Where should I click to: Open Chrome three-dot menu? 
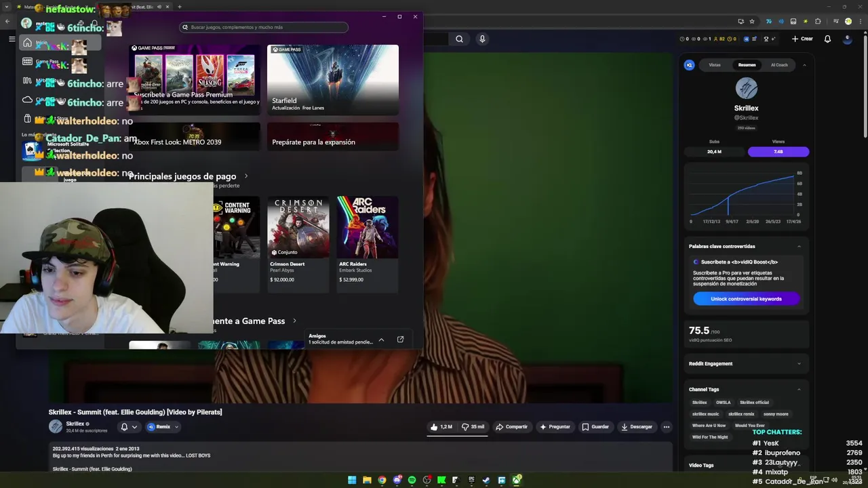coord(861,22)
